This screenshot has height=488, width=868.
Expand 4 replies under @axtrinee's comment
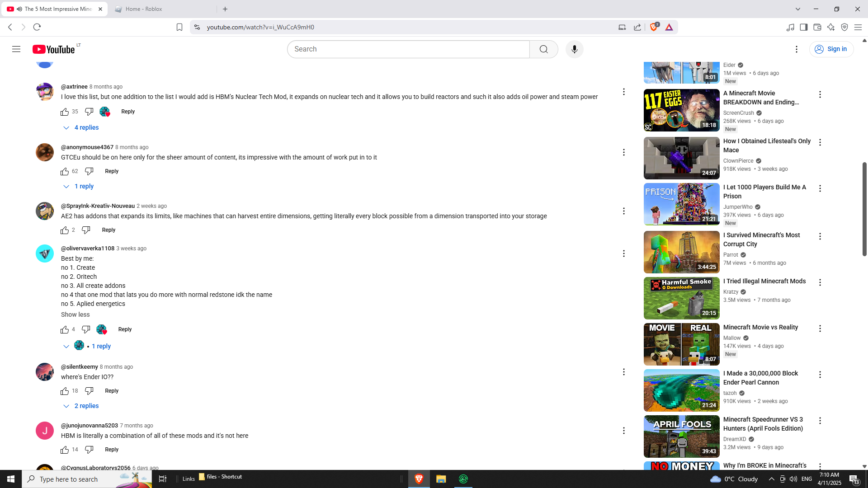[81, 128]
